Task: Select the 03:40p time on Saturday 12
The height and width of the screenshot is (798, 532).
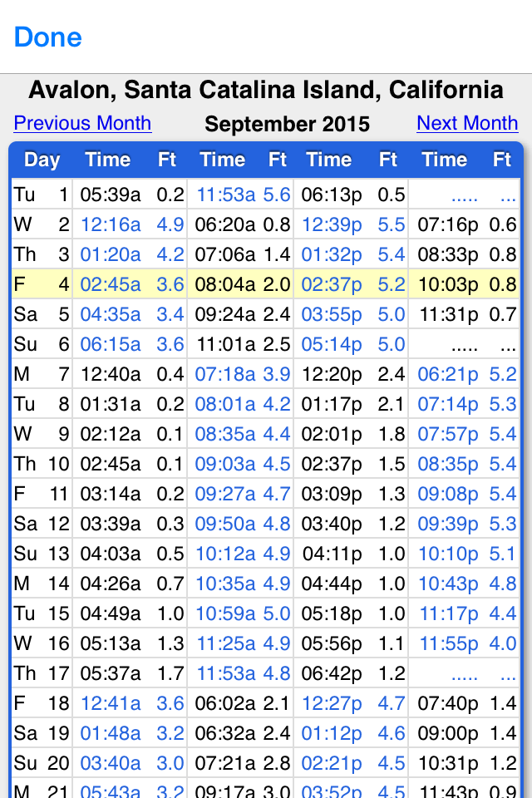Action: pyautogui.click(x=332, y=525)
